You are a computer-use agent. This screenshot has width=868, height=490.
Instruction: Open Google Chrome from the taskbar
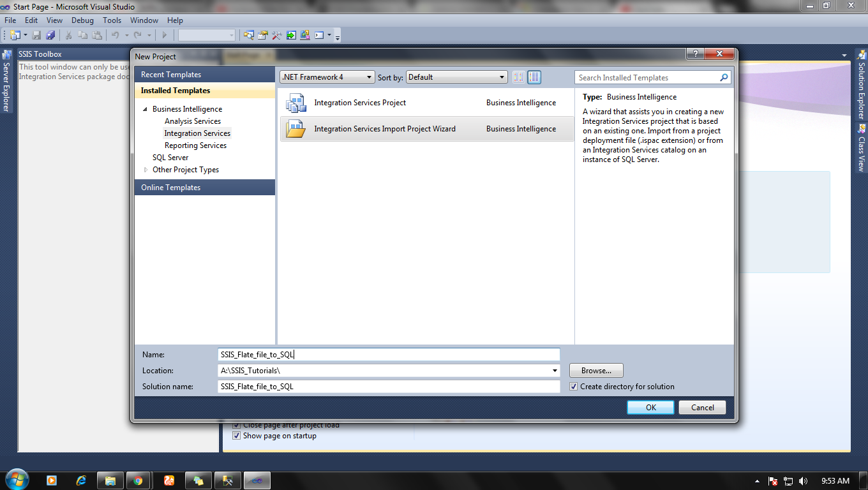(x=138, y=480)
